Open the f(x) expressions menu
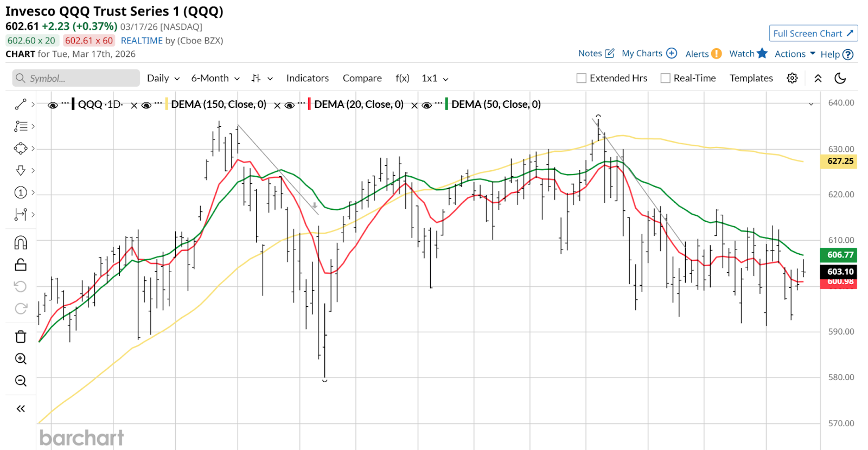868x450 pixels. click(403, 78)
